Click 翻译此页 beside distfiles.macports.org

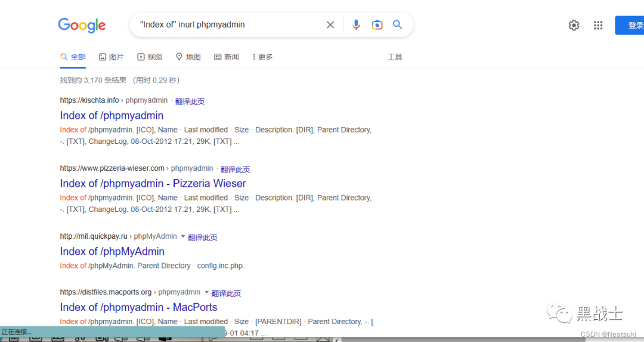tap(226, 293)
